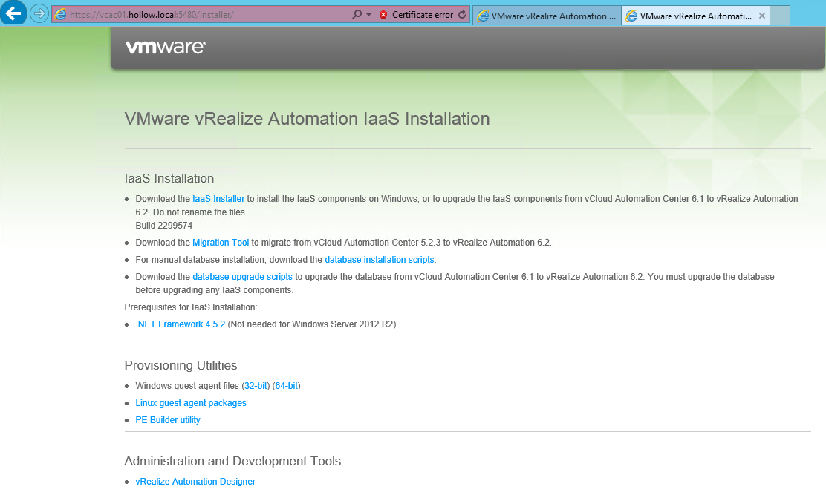Refresh the page with the reload icon

click(462, 15)
